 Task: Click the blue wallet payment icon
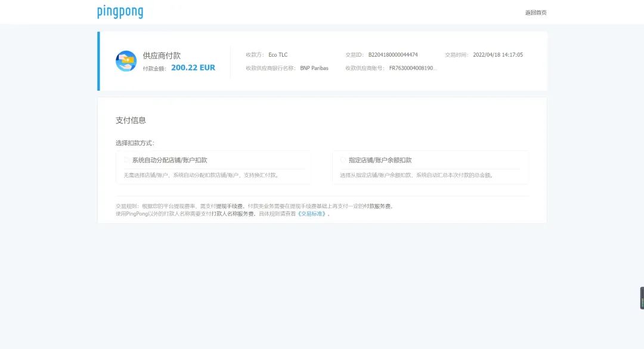point(126,61)
